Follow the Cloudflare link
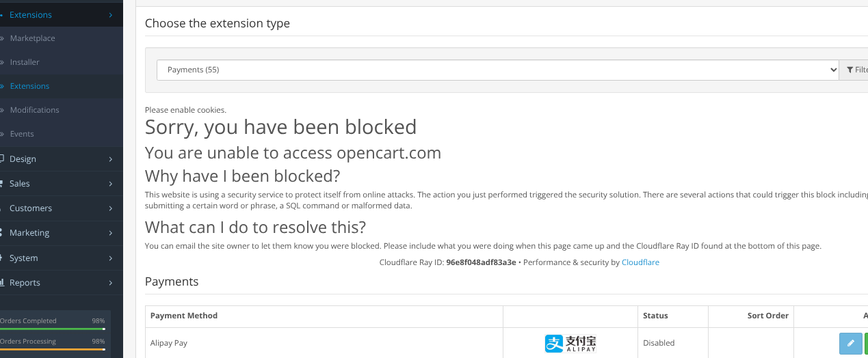This screenshot has height=358, width=868. pos(640,262)
